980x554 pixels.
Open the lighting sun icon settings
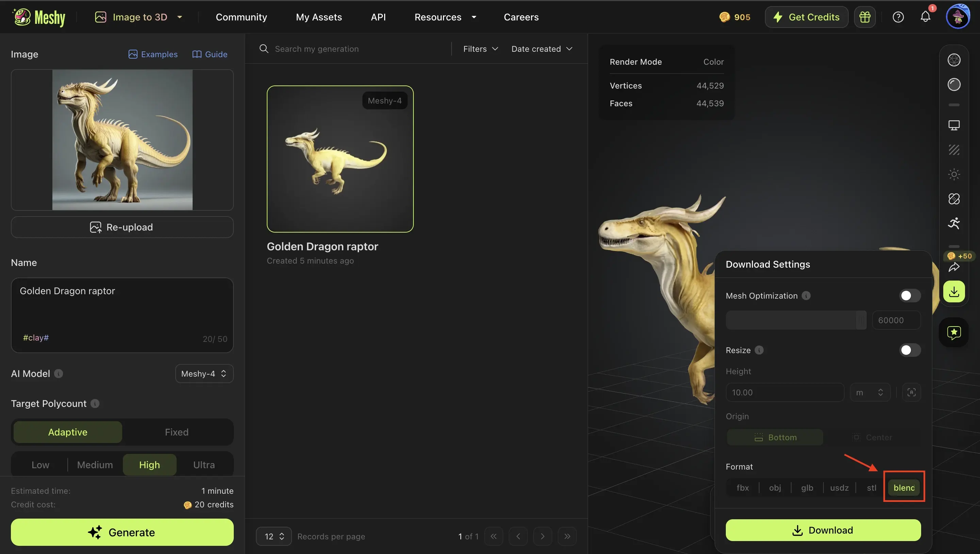[954, 174]
